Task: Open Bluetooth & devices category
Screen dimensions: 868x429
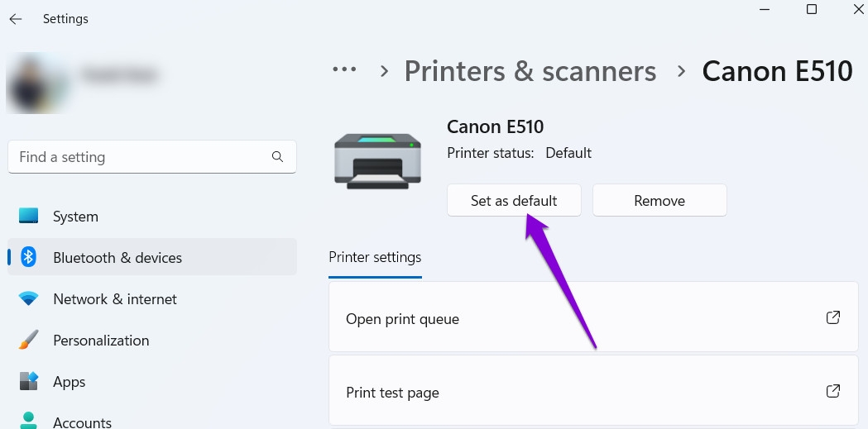Action: tap(151, 257)
